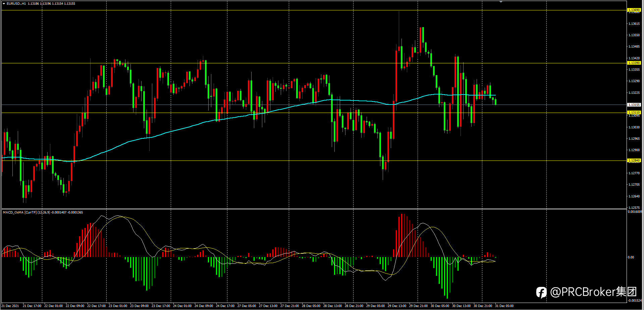Click time axis label 30 Dec 13:00
The width and height of the screenshot is (644, 310).
[x=461, y=306]
